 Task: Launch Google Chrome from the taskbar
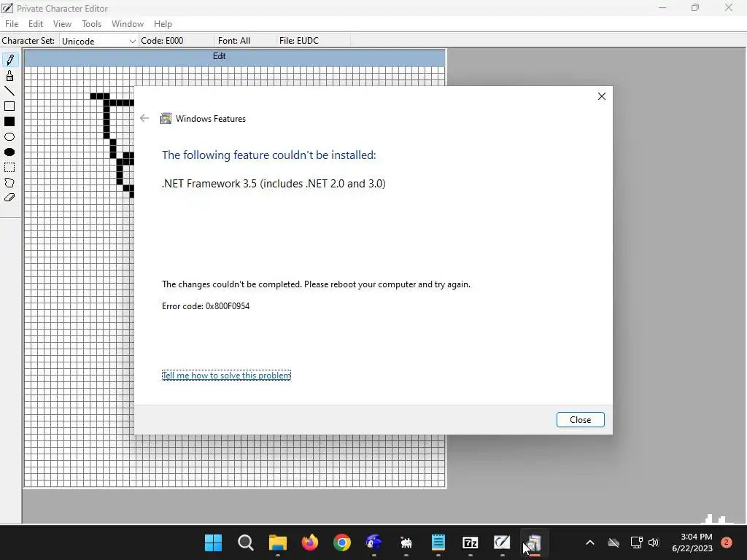click(341, 542)
